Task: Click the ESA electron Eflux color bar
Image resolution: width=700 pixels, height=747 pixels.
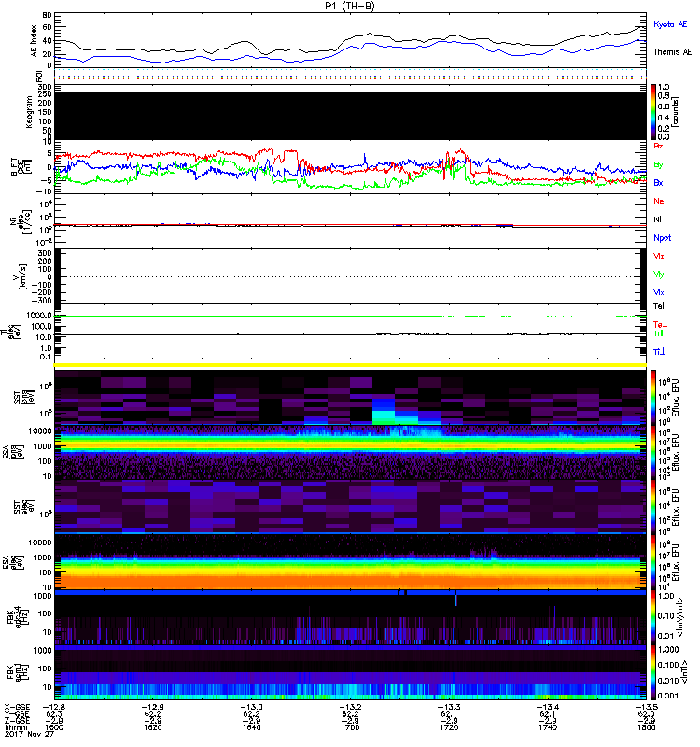Action: [653, 562]
